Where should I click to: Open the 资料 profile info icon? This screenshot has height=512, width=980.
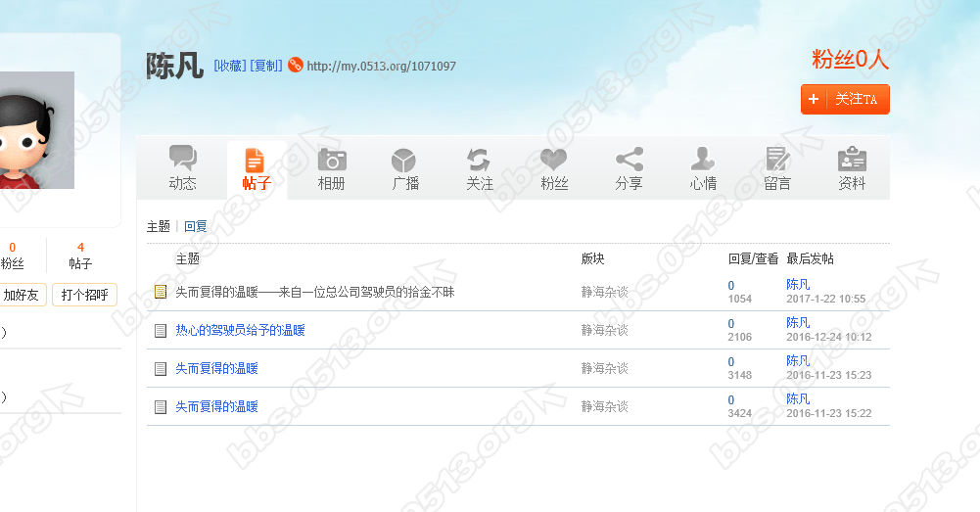click(852, 159)
